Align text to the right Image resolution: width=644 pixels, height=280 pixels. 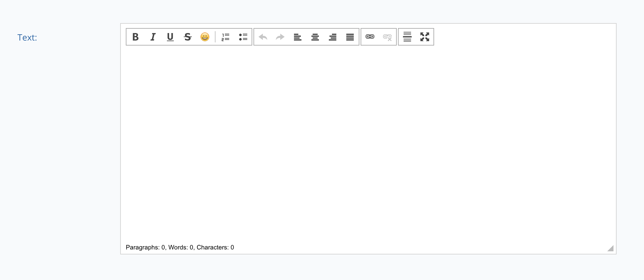[x=333, y=37]
